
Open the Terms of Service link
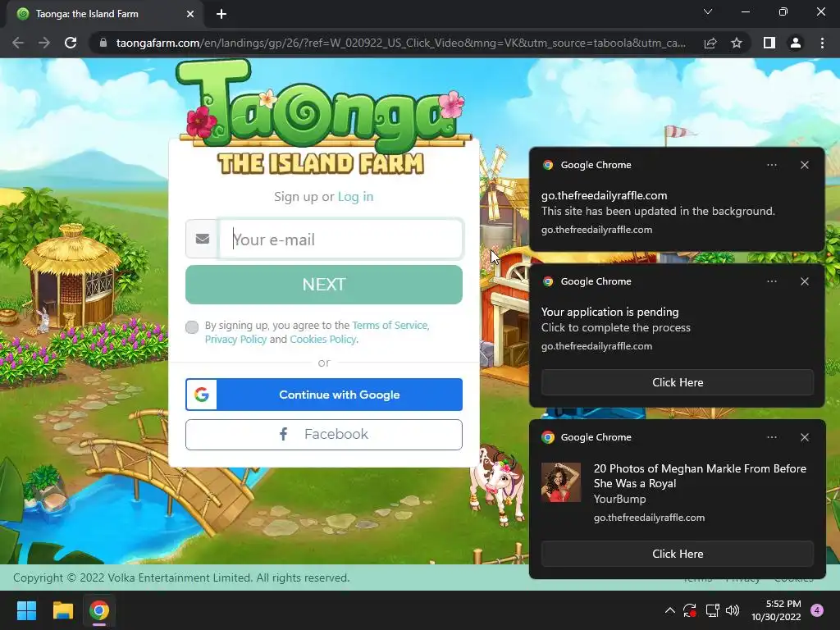390,325
